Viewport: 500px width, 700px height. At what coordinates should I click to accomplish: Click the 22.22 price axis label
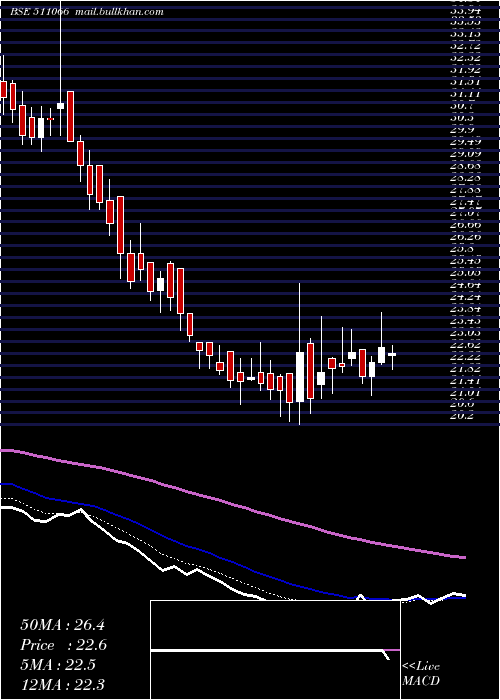pyautogui.click(x=466, y=357)
